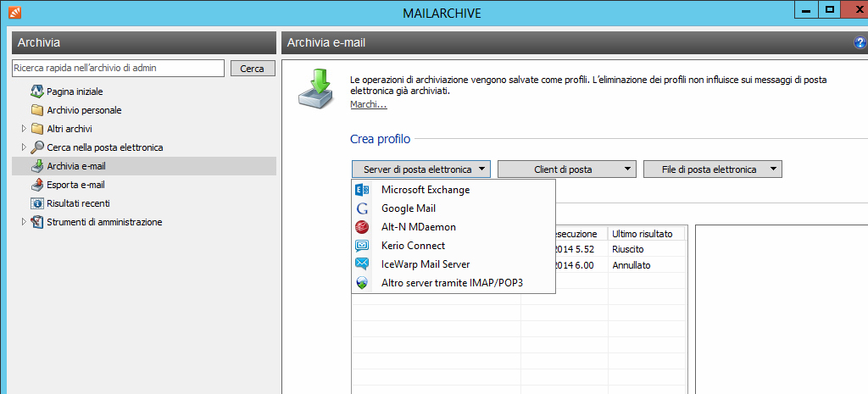
Task: Click the 2014 6.00 execution time cell
Action: pos(581,265)
